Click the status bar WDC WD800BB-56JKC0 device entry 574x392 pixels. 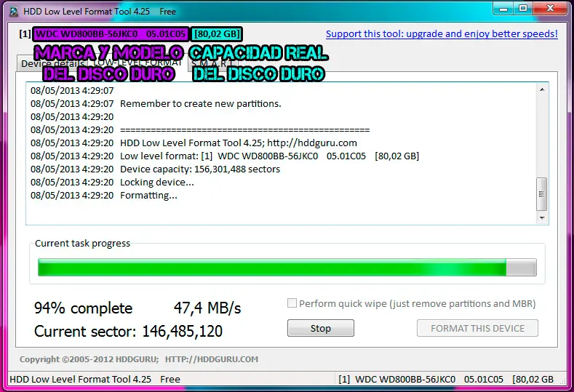pos(446,379)
